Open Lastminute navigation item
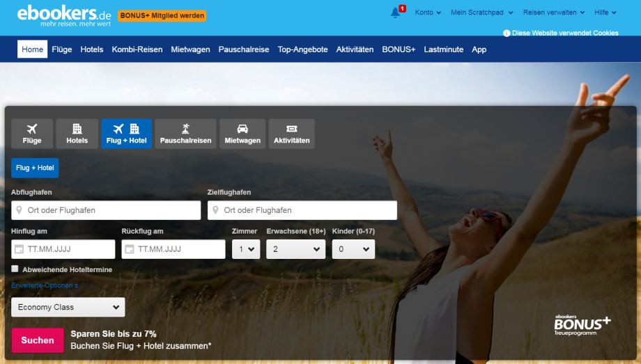This screenshot has height=364, width=641. click(444, 49)
